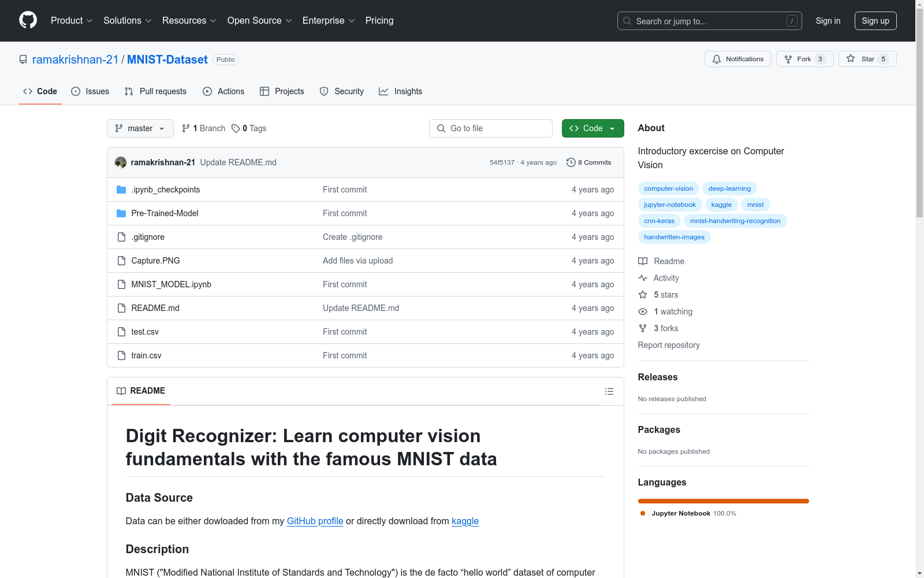Expand the master branch dropdown
The height and width of the screenshot is (578, 924).
pos(140,128)
